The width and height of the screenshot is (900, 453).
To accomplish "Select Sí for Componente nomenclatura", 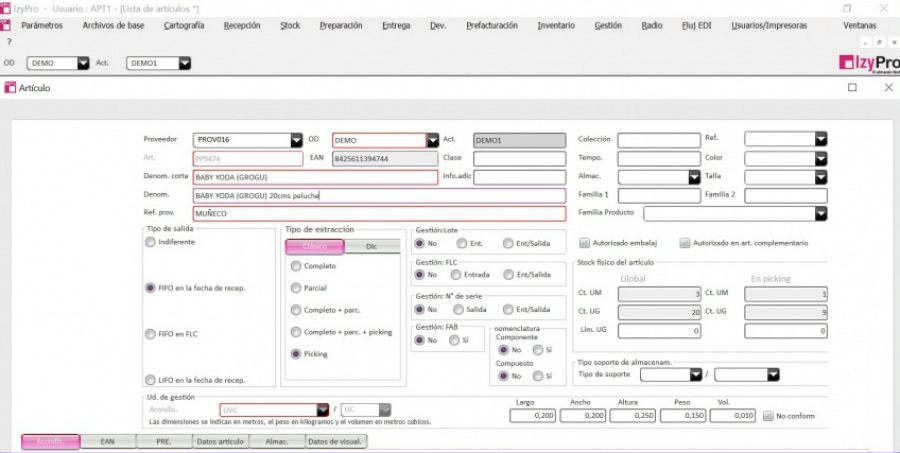I will tap(538, 350).
